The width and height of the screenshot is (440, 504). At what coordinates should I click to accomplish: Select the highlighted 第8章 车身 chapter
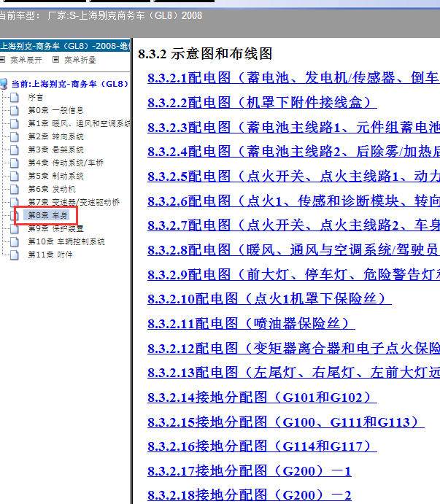47,215
